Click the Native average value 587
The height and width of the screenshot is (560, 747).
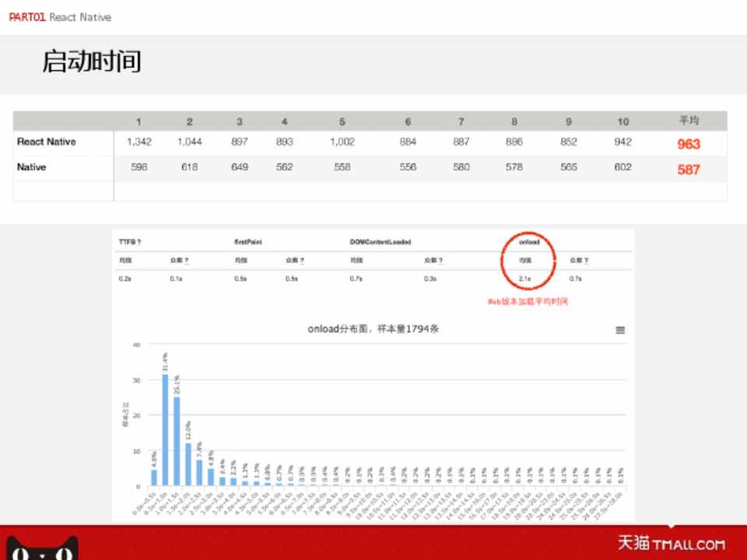tap(689, 170)
